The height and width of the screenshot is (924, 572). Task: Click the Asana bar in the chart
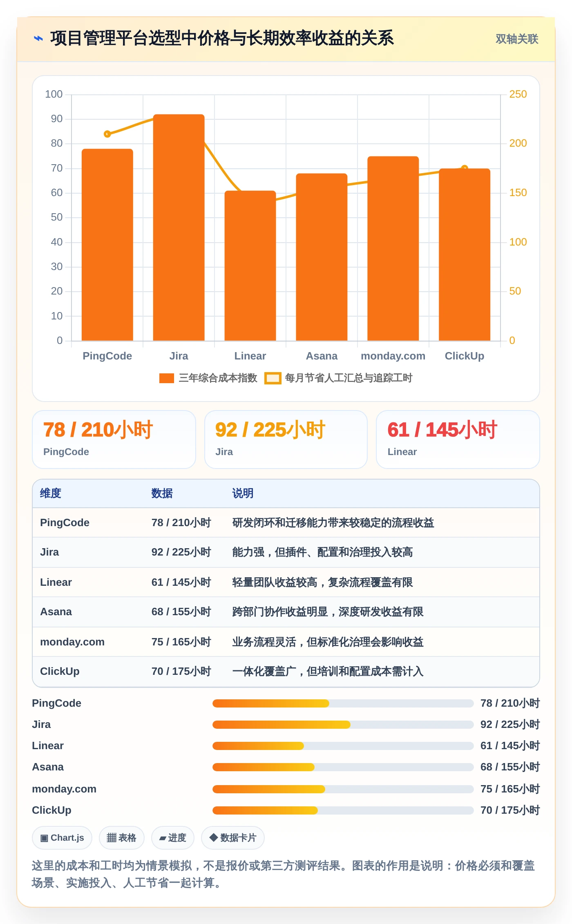tap(322, 257)
